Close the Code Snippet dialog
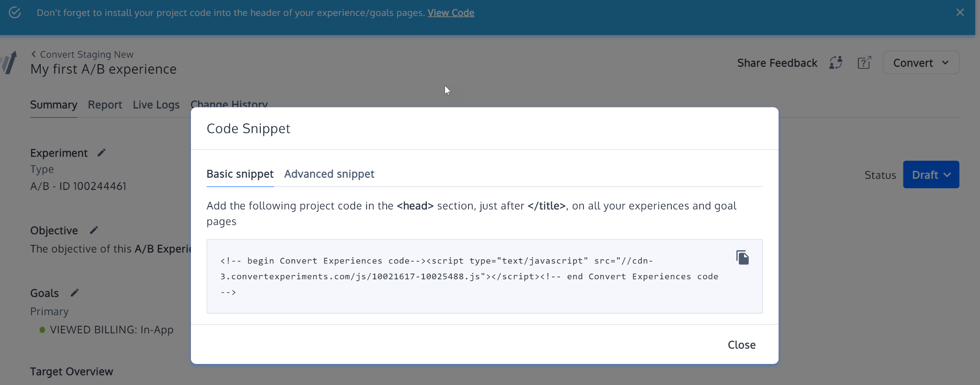980x385 pixels. (741, 345)
